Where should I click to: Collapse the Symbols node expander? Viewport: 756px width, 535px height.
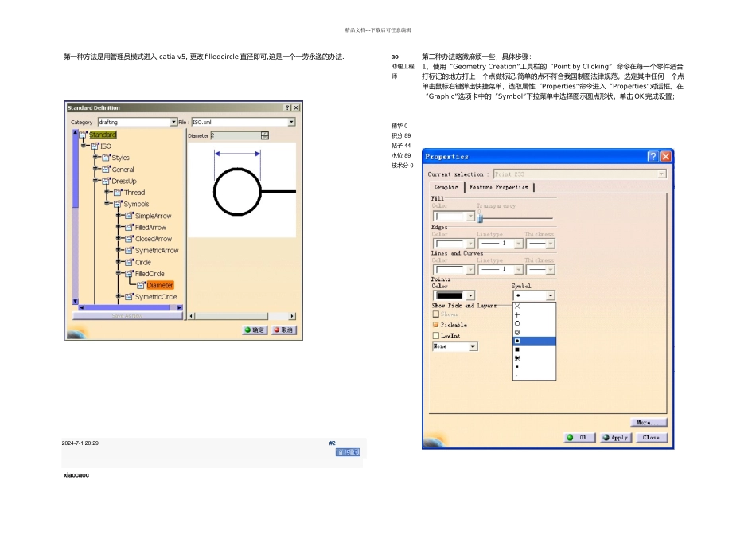point(107,204)
